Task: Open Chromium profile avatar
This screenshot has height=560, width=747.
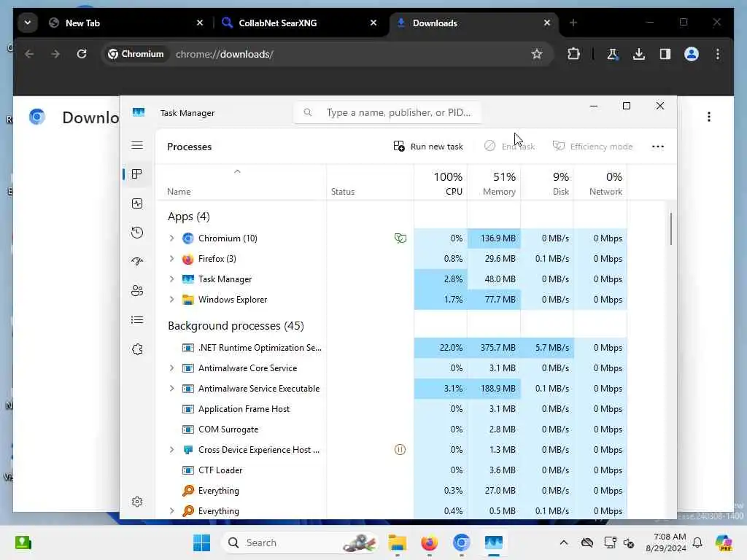Action: tap(692, 54)
